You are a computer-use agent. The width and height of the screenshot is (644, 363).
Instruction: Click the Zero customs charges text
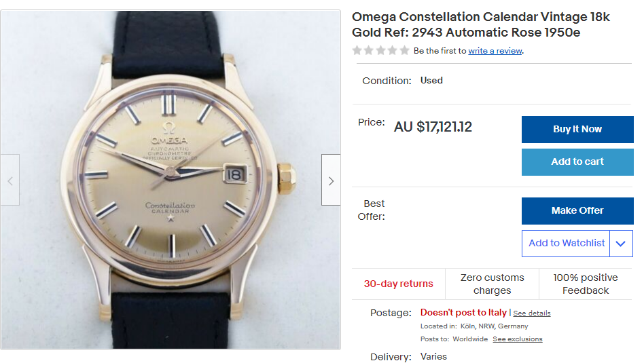[492, 284]
